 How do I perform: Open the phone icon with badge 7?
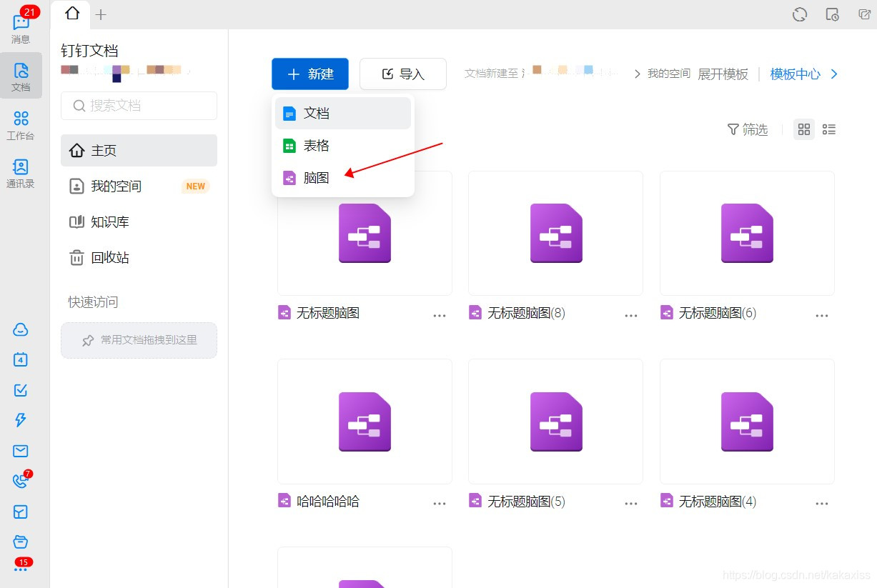pyautogui.click(x=21, y=481)
